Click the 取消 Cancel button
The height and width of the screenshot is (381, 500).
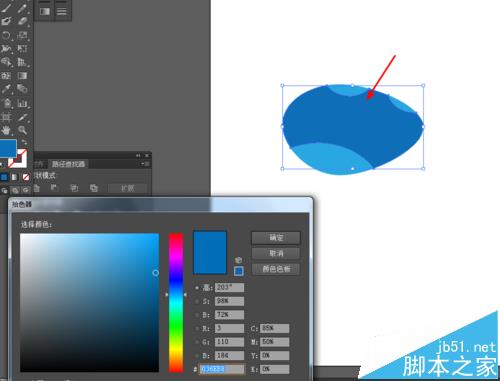click(x=276, y=253)
